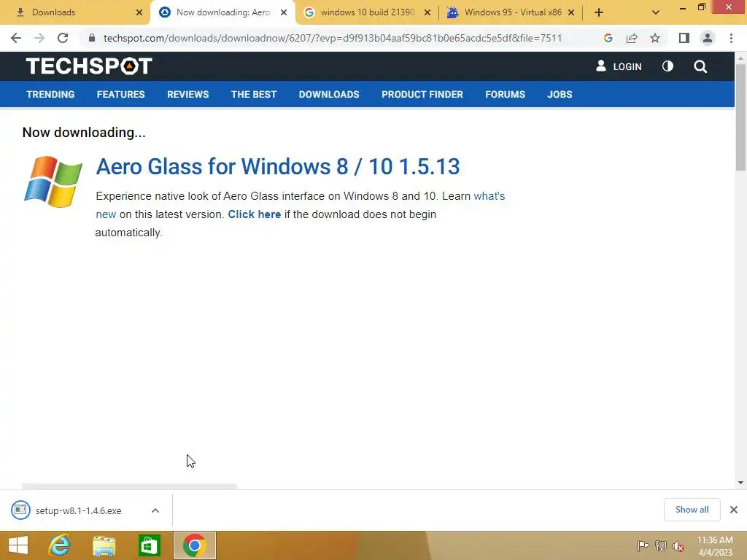Expand options chevron for setup-w8.1-1.4.6.exe

tap(155, 510)
